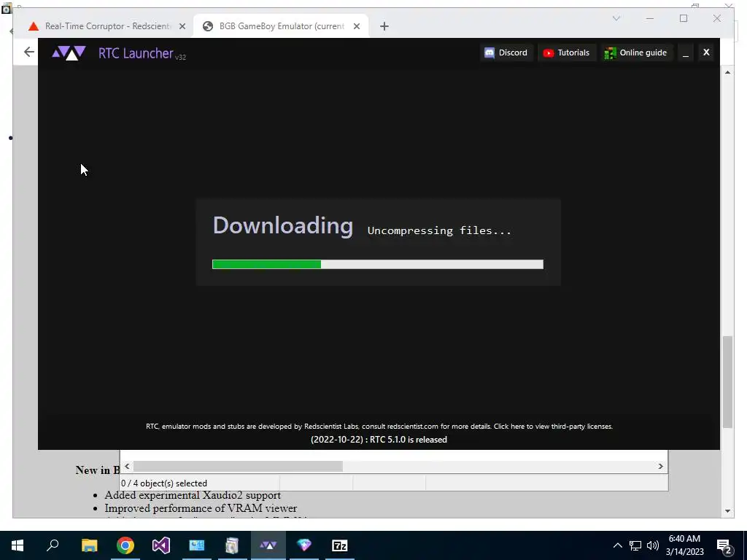Viewport: 747px width, 560px height.
Task: Close the RTC Launcher with X
Action: point(706,52)
